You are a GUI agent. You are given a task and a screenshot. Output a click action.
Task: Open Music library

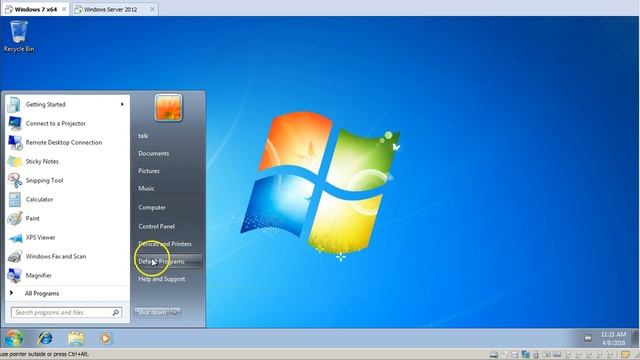point(146,189)
